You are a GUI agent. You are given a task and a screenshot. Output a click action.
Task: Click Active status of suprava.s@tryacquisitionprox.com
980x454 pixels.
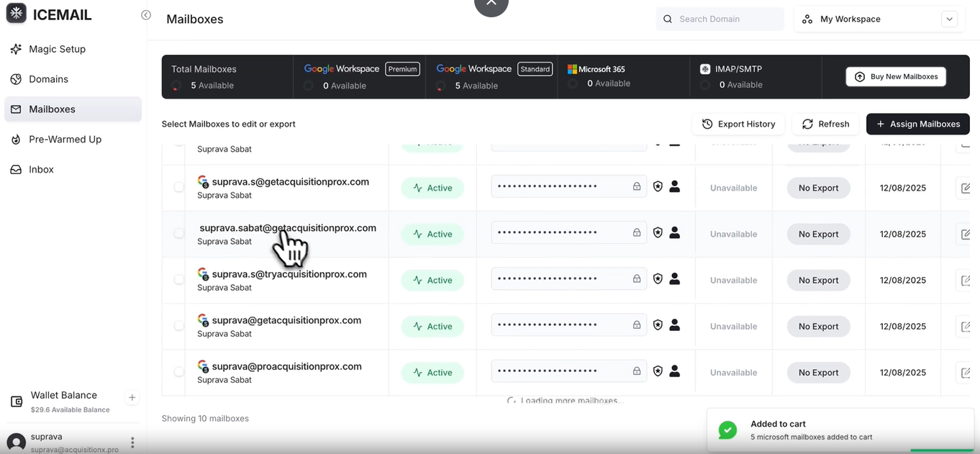[432, 281]
